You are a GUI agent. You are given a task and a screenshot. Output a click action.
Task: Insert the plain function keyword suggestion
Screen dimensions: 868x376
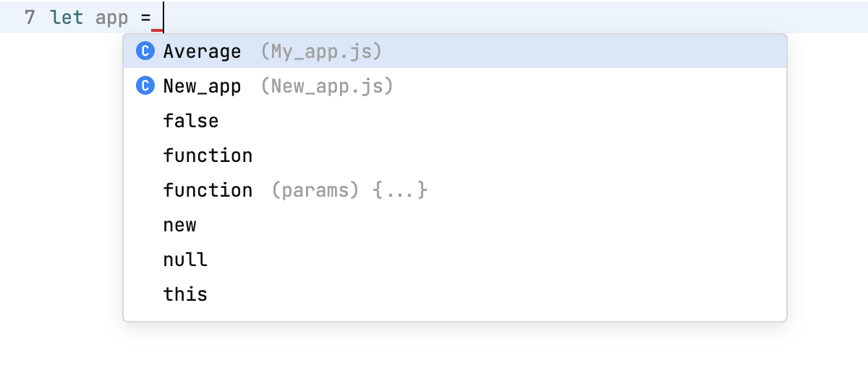click(x=208, y=155)
